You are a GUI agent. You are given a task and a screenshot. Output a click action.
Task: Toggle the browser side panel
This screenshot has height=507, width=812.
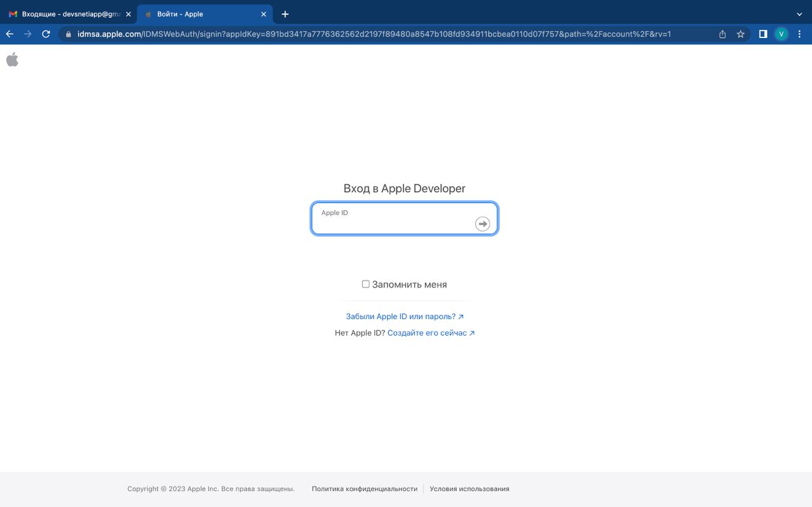click(763, 34)
